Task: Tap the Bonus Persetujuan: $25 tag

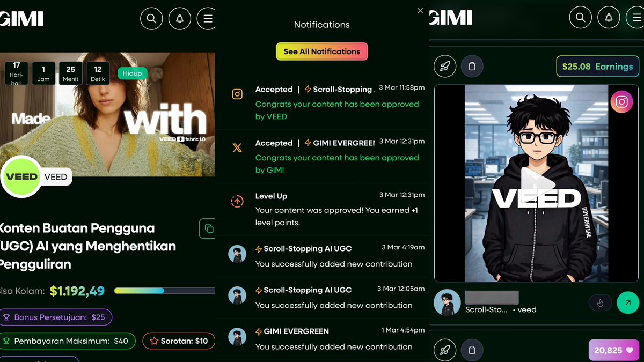Action: point(56,317)
